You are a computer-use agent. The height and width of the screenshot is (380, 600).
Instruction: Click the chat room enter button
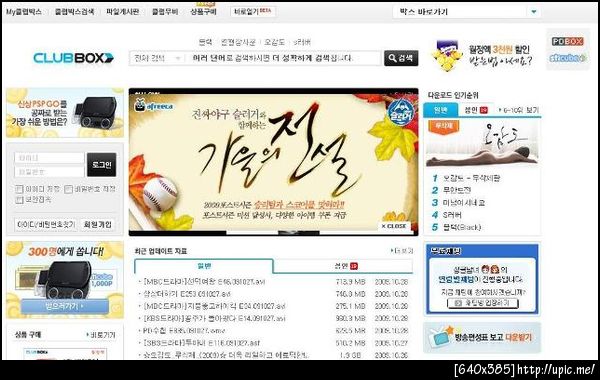[x=483, y=303]
